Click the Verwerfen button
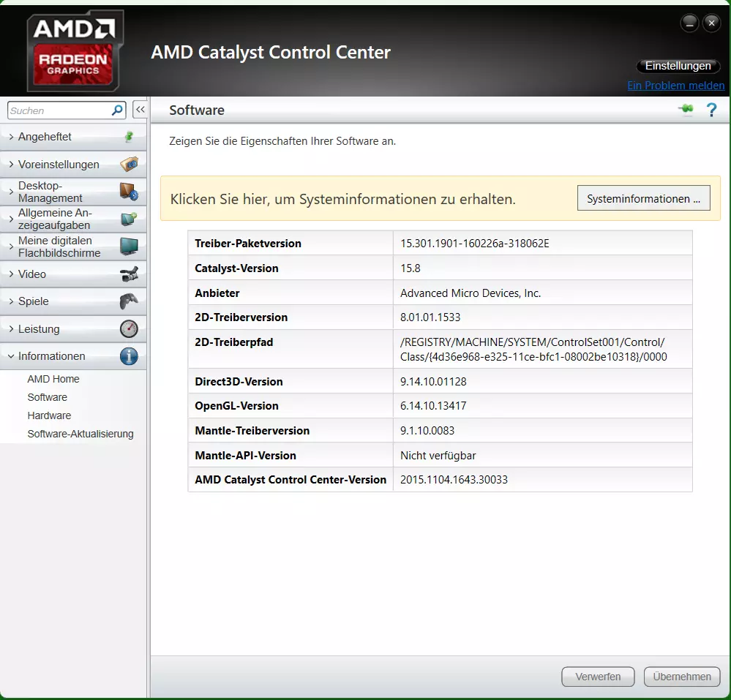This screenshot has width=731, height=700. (598, 677)
